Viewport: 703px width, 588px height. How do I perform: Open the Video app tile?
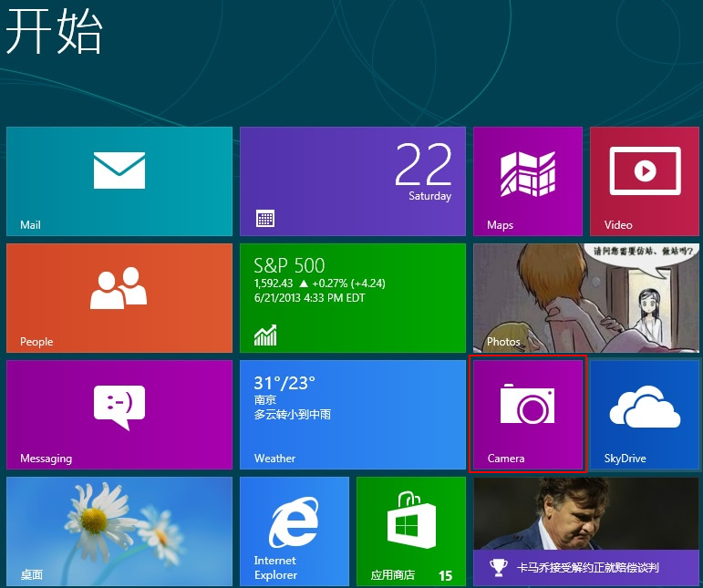pyautogui.click(x=645, y=181)
